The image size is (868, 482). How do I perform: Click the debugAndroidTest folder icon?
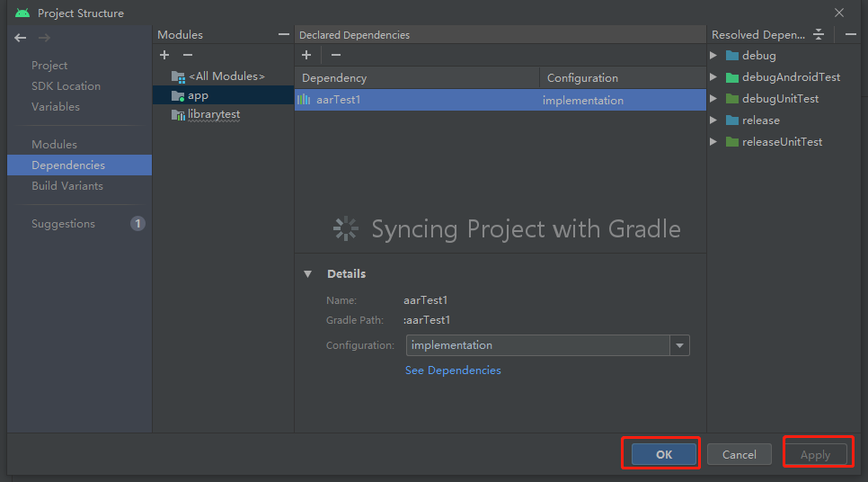click(x=731, y=77)
